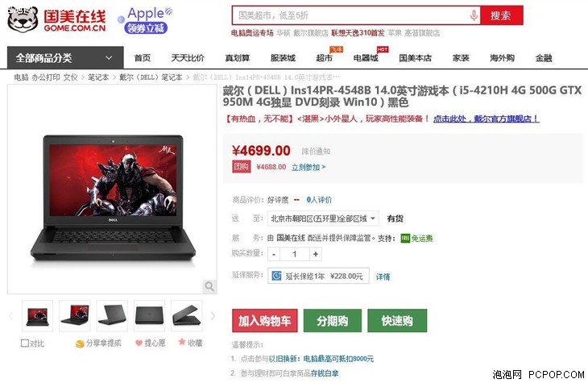Open the 电器城 navigation tab
Viewport: 588px width, 383px height.
[366, 58]
